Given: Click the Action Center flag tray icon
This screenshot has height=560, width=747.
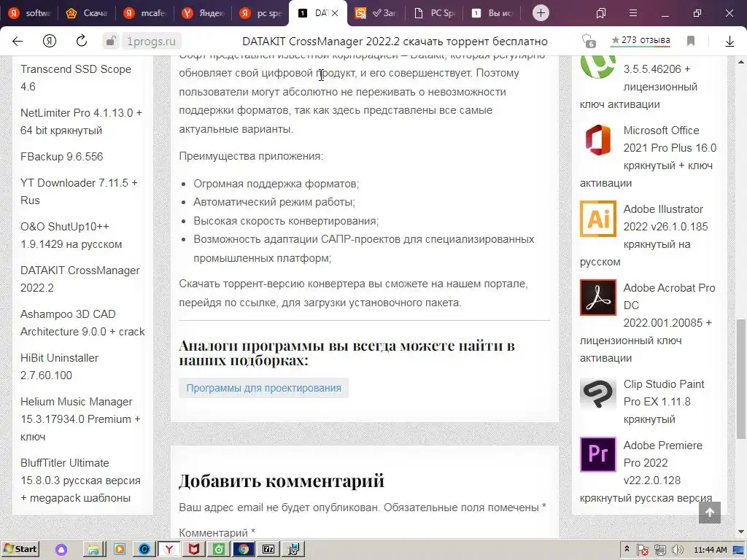Looking at the screenshot, I should point(643,550).
